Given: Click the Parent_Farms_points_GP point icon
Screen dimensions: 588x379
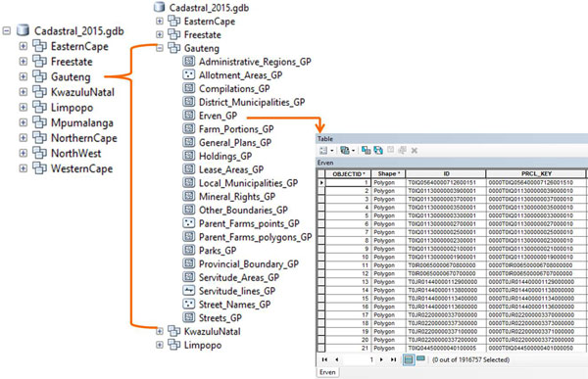Looking at the screenshot, I should [x=188, y=223].
